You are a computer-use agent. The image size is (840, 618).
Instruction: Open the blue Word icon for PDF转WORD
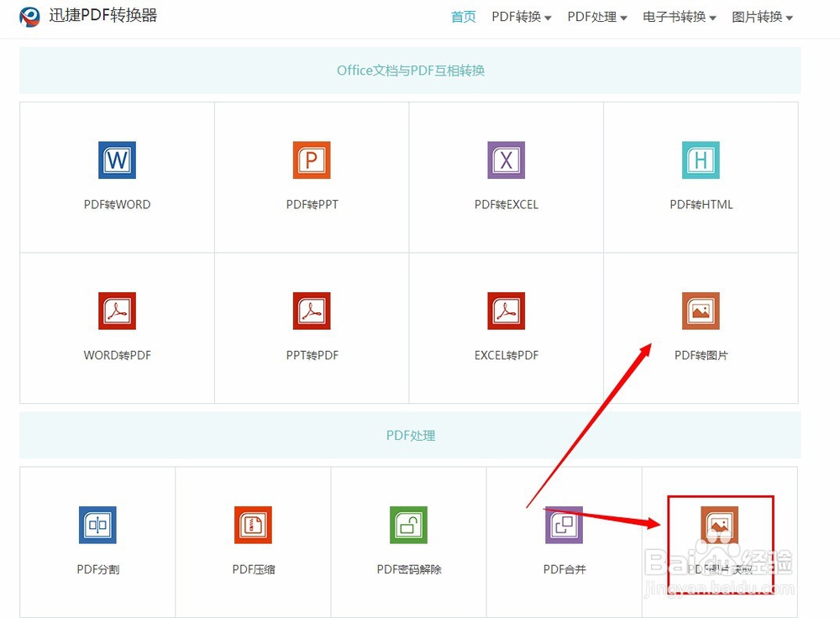click(117, 160)
